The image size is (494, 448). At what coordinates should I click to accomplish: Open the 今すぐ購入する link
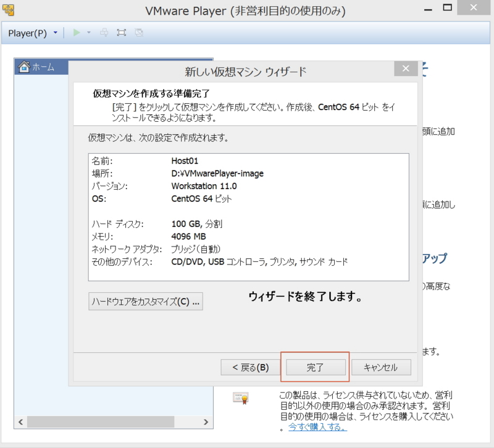tap(317, 427)
